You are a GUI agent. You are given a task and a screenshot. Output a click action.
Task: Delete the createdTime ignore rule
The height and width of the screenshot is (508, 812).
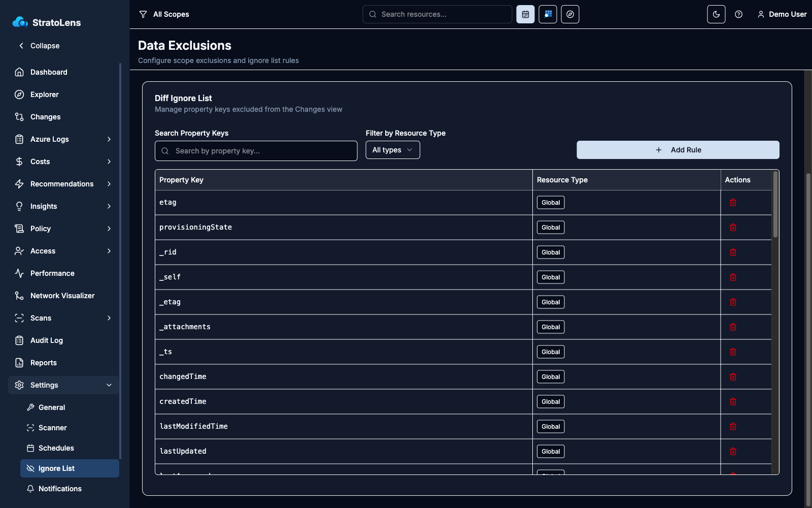[x=733, y=402]
